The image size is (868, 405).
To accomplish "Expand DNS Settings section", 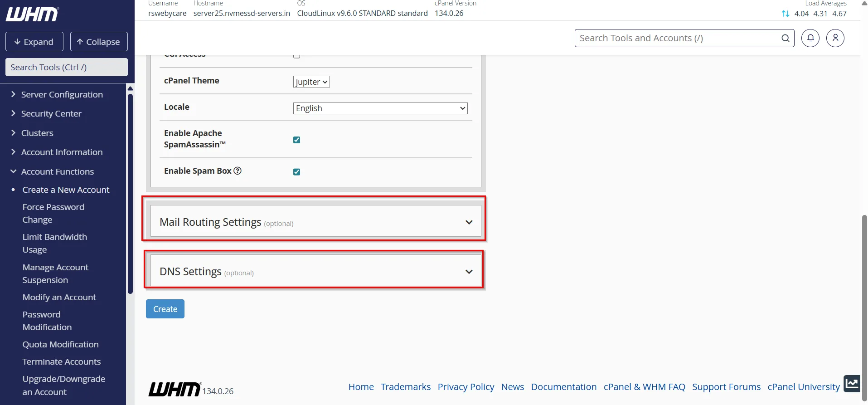I will 315,271.
